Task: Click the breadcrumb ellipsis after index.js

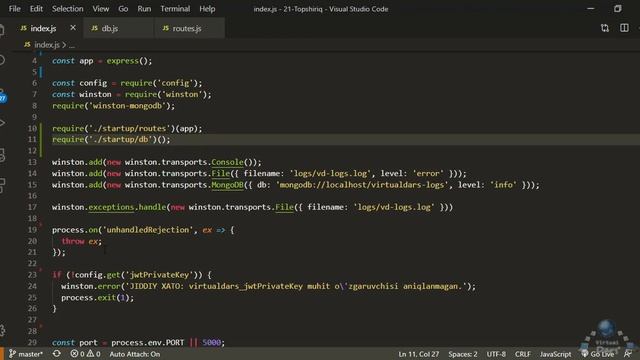Action: (72, 45)
